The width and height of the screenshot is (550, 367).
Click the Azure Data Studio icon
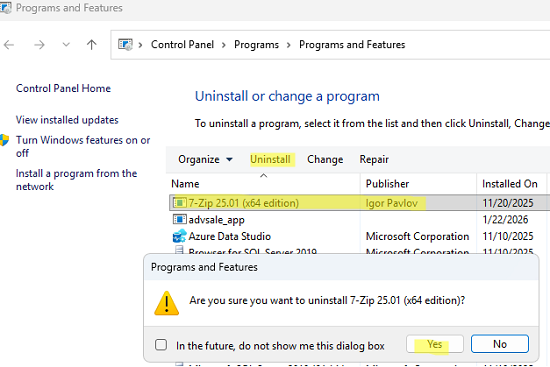point(180,236)
